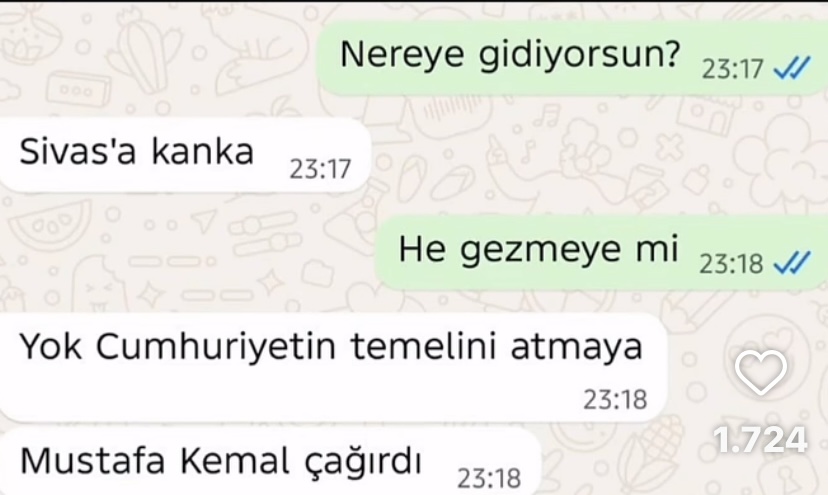Click blue double-check beside 'He gezmeye mi'
Image resolution: width=828 pixels, height=495 pixels.
(792, 263)
